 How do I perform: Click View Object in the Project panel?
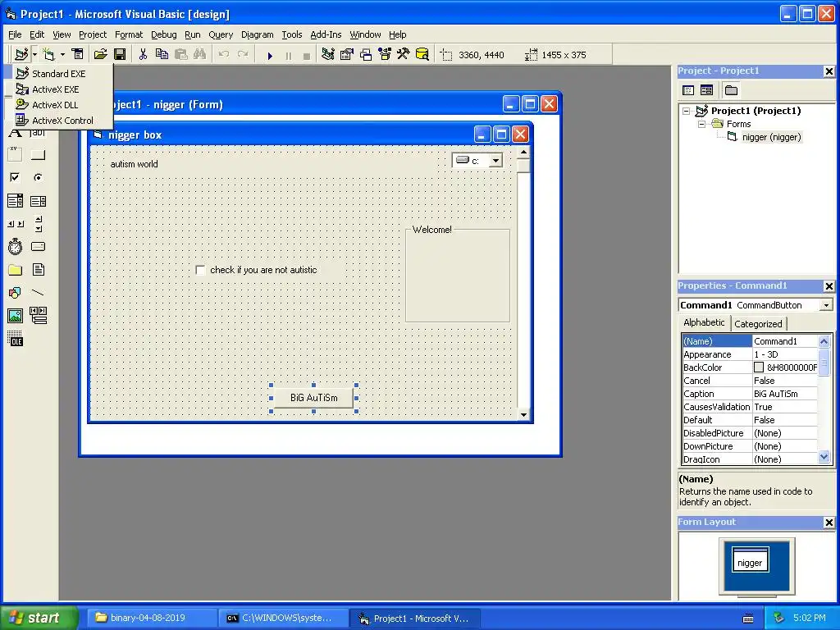tap(706, 90)
